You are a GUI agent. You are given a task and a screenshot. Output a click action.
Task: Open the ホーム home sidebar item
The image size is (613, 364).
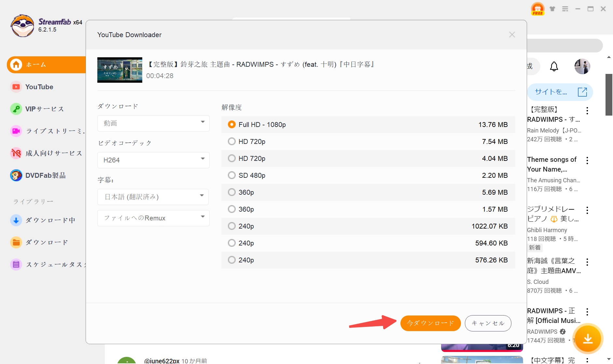(46, 65)
